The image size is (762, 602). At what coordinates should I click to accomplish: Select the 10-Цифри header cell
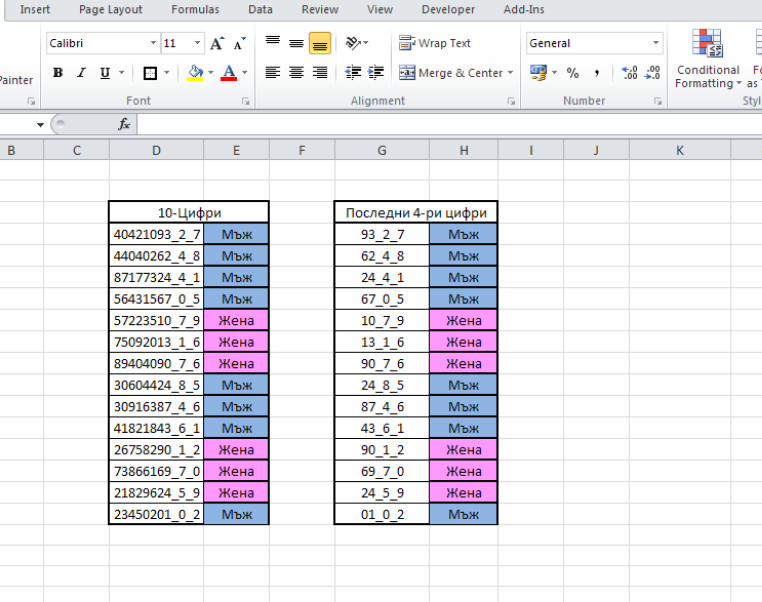(x=189, y=212)
